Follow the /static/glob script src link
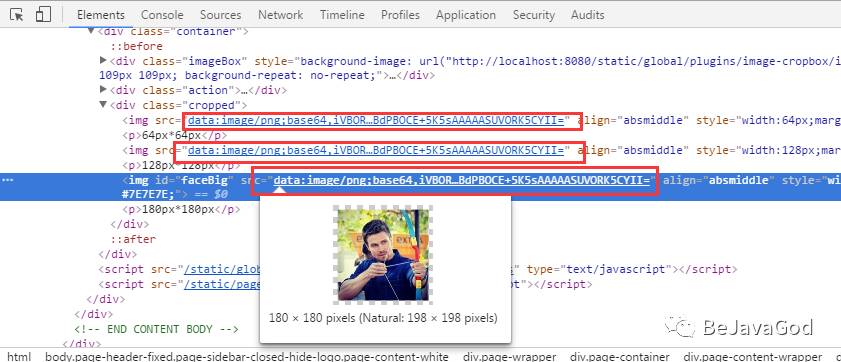This screenshot has height=362, width=841. 223,269
